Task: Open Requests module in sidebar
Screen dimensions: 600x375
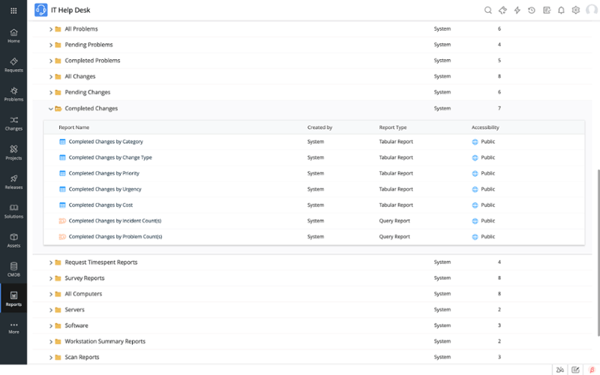Action: (x=14, y=65)
